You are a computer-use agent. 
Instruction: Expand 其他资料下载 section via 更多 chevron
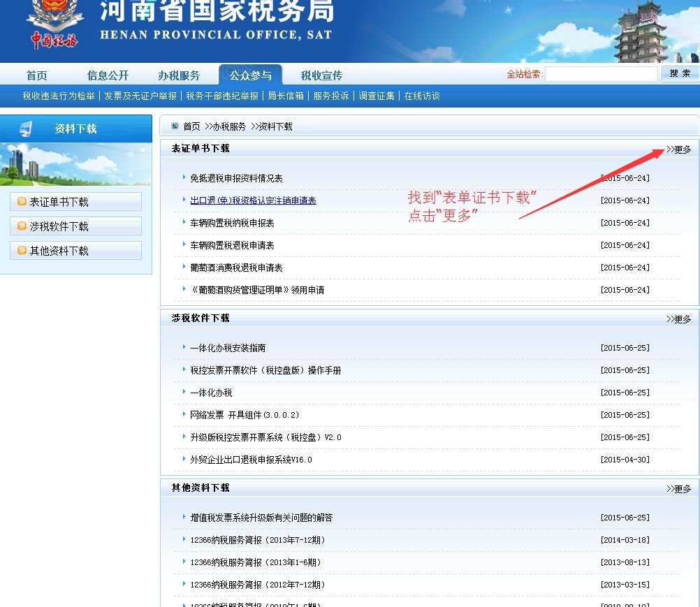click(677, 489)
